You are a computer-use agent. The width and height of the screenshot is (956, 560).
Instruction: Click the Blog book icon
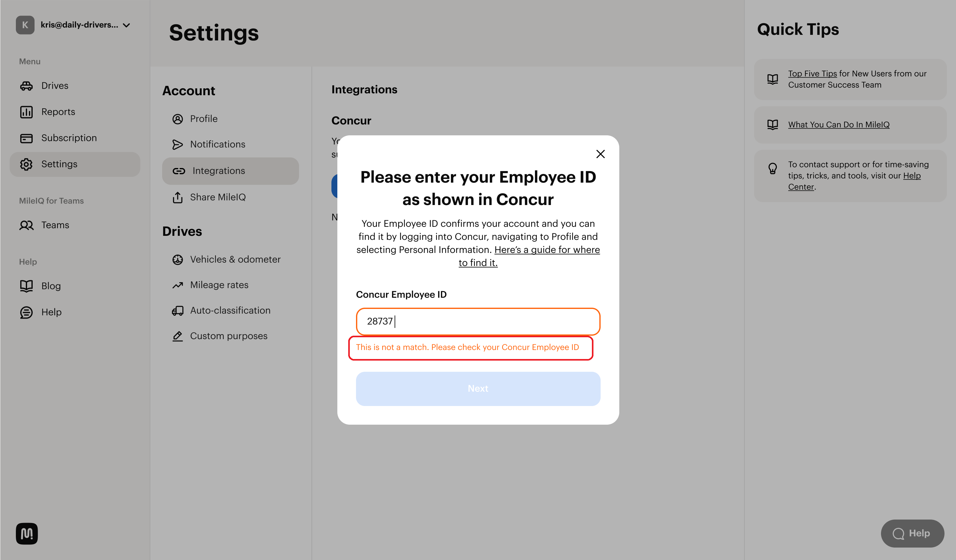click(26, 286)
